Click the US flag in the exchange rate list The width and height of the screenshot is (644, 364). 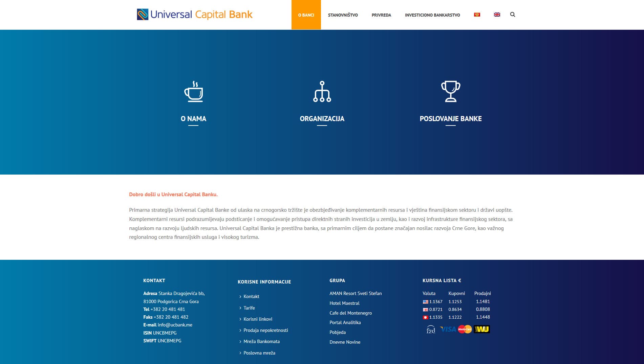(x=425, y=302)
